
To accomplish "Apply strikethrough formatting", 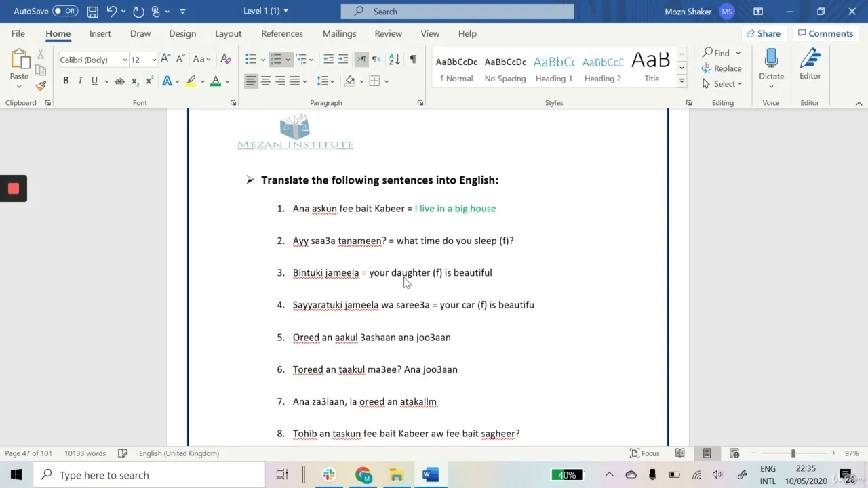I will click(x=119, y=81).
